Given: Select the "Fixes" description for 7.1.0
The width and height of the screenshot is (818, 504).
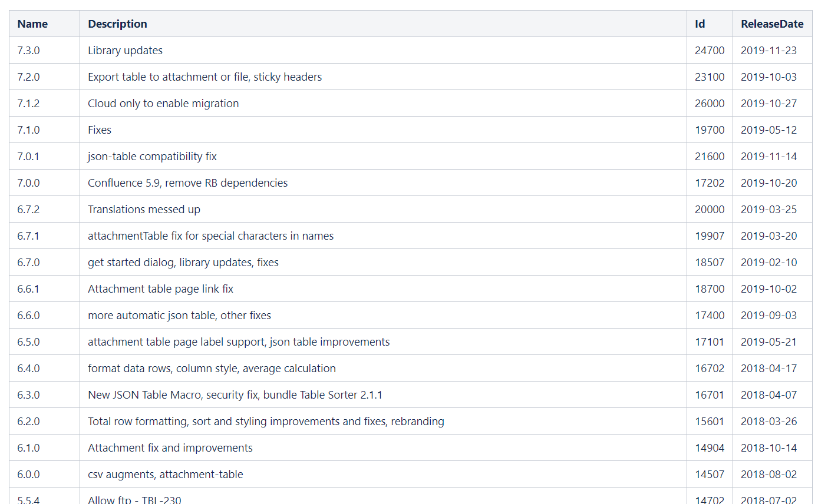Looking at the screenshot, I should click(x=100, y=130).
